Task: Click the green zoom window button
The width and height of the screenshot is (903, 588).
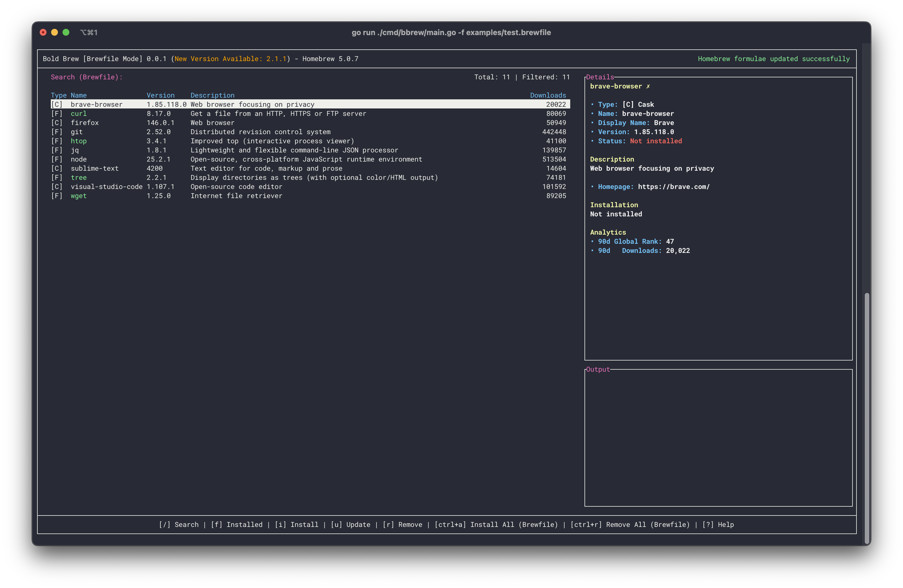Action: pyautogui.click(x=66, y=32)
